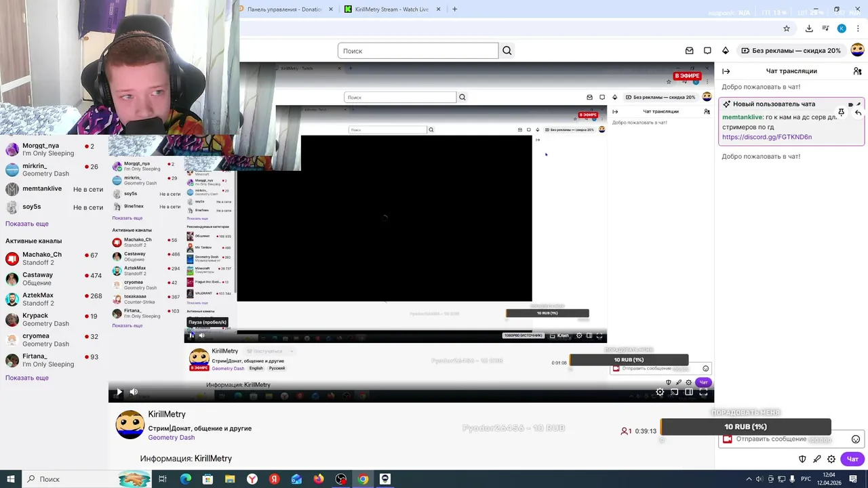
Task: Close the Панель управления - Donation tab
Action: click(331, 9)
